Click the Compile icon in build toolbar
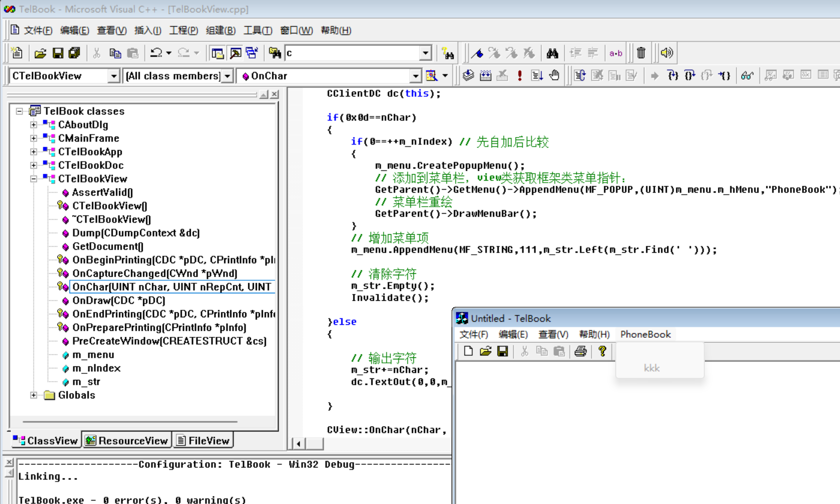Viewport: 840px width, 504px height. pos(468,76)
